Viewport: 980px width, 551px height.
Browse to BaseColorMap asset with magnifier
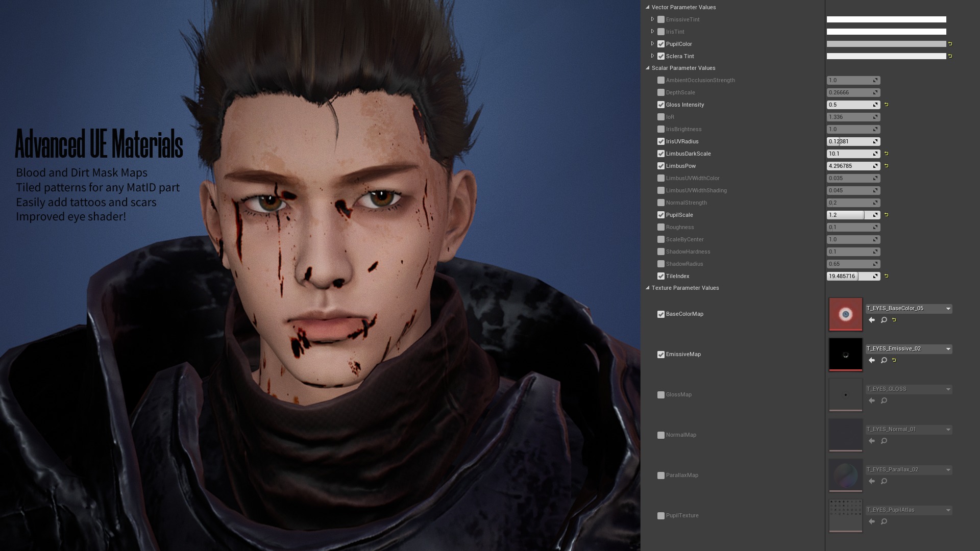(884, 320)
